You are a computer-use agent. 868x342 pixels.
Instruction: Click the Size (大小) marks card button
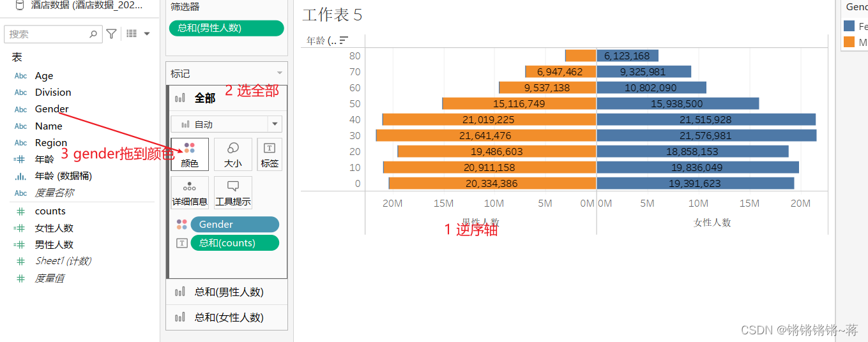point(232,154)
